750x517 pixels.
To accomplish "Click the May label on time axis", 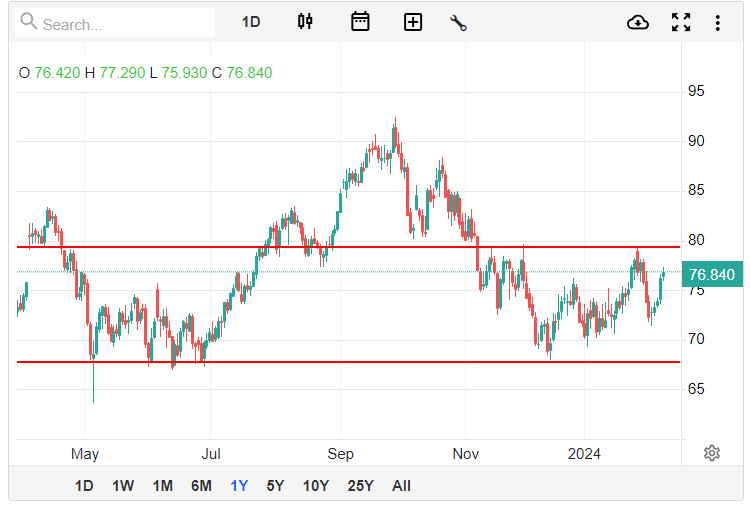I will click(x=85, y=453).
